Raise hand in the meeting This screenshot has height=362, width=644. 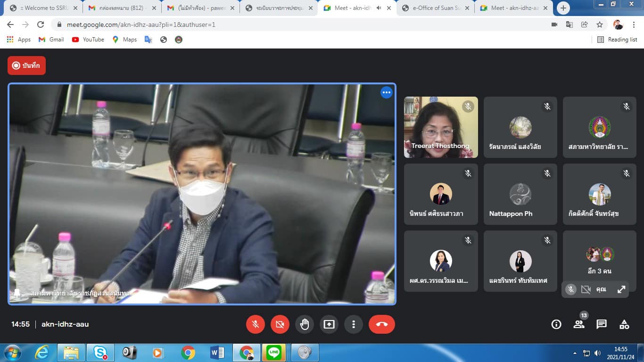[x=305, y=324]
